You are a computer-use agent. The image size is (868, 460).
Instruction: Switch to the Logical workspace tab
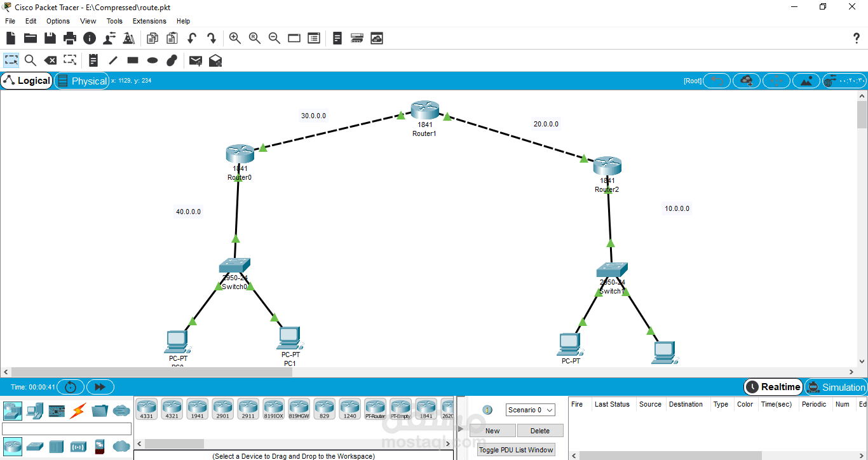pyautogui.click(x=27, y=81)
